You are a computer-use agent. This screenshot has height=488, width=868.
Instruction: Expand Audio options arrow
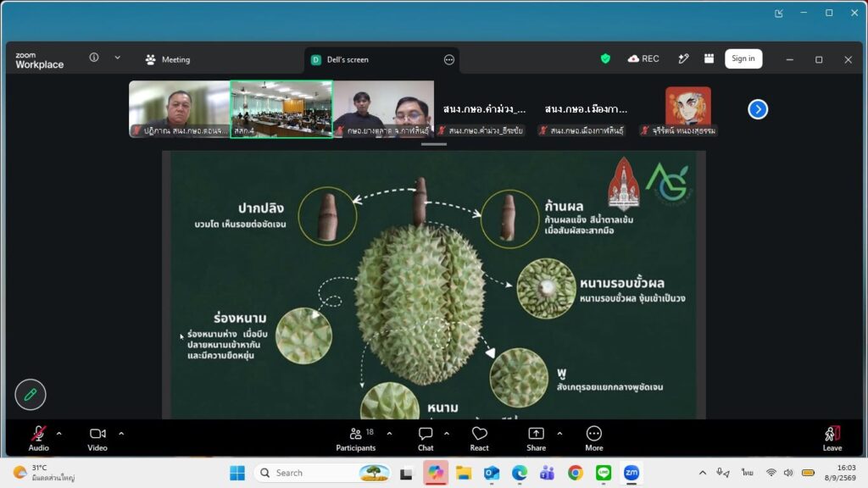(x=59, y=434)
